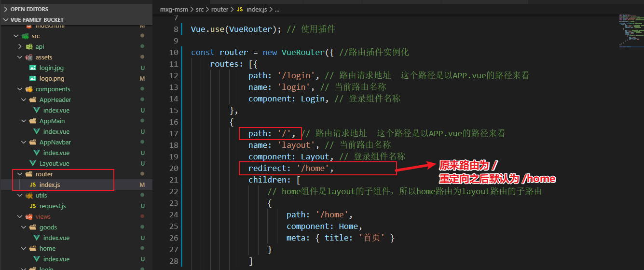Click JS icon of index.js in explorer
644x270 pixels.
pyautogui.click(x=33, y=185)
